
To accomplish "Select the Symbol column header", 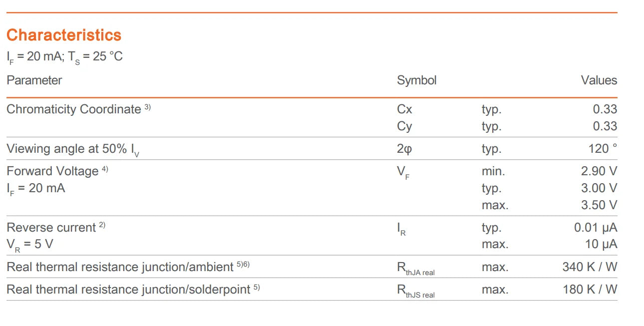I will pyautogui.click(x=417, y=80).
